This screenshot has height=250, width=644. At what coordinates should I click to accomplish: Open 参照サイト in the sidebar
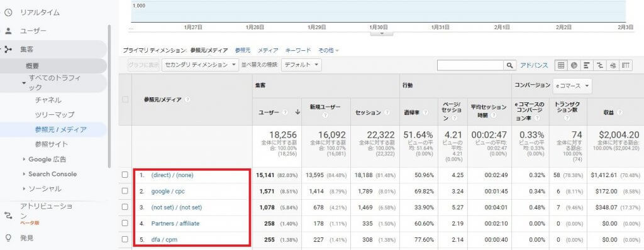tap(52, 144)
